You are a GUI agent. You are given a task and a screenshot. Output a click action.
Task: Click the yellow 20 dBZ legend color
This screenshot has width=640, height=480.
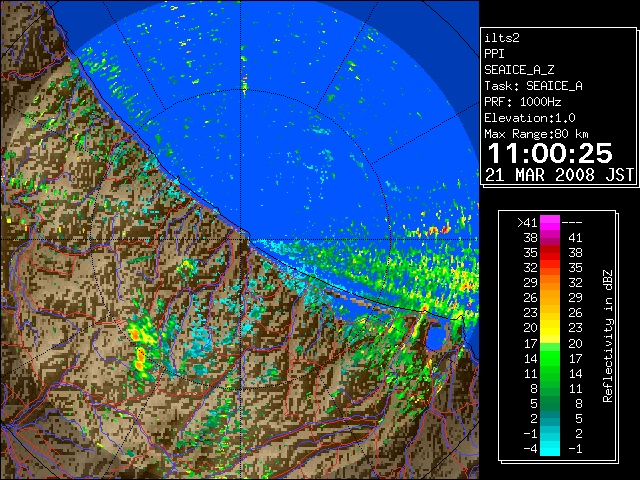click(550, 328)
